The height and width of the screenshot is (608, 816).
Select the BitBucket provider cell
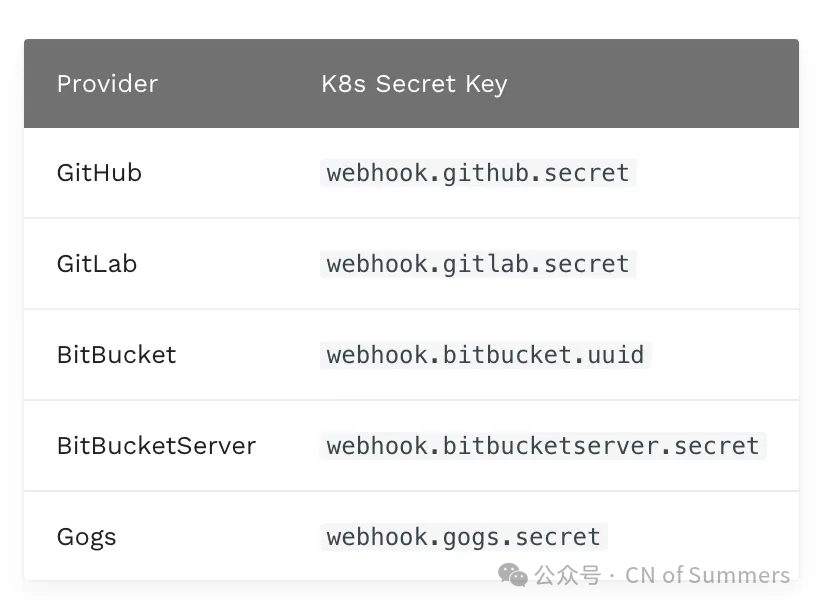[116, 355]
